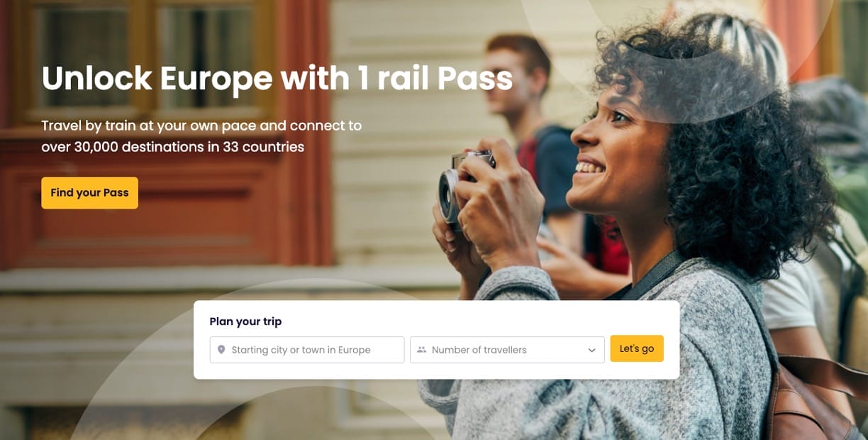The image size is (868, 440).
Task: Click the Let's go button
Action: coord(637,348)
